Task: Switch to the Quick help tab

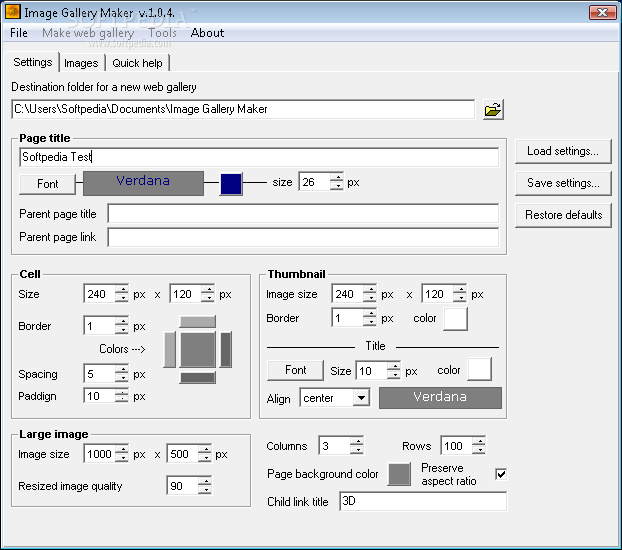Action: [x=137, y=63]
